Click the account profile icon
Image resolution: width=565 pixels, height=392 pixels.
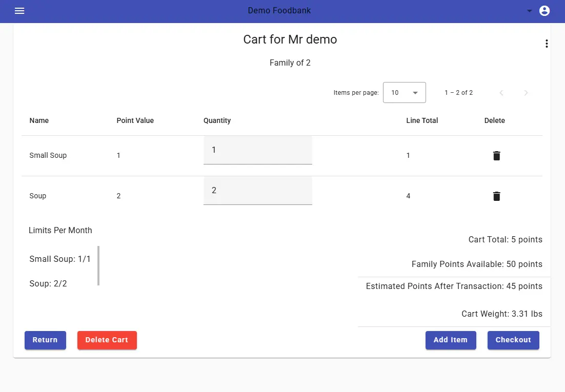pos(544,10)
